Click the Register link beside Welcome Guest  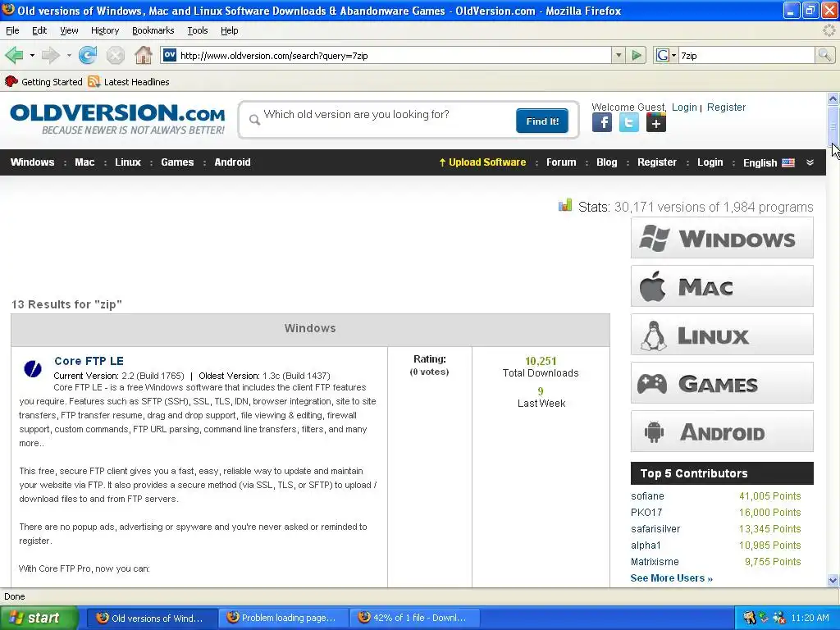pos(726,107)
